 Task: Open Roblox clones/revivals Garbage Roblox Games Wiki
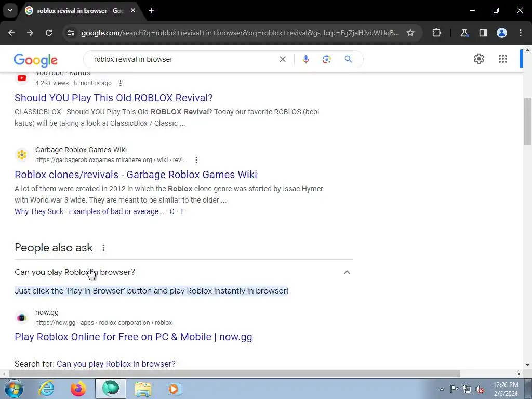pyautogui.click(x=136, y=175)
